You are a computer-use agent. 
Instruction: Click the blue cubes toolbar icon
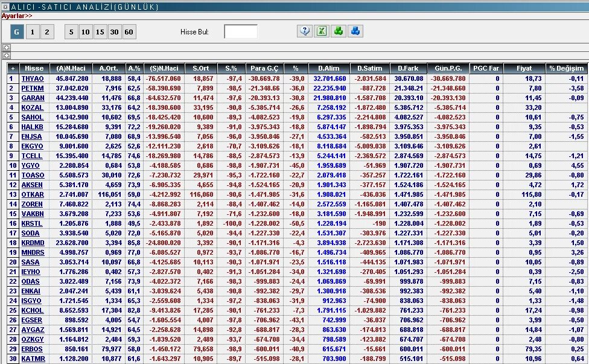click(x=355, y=31)
